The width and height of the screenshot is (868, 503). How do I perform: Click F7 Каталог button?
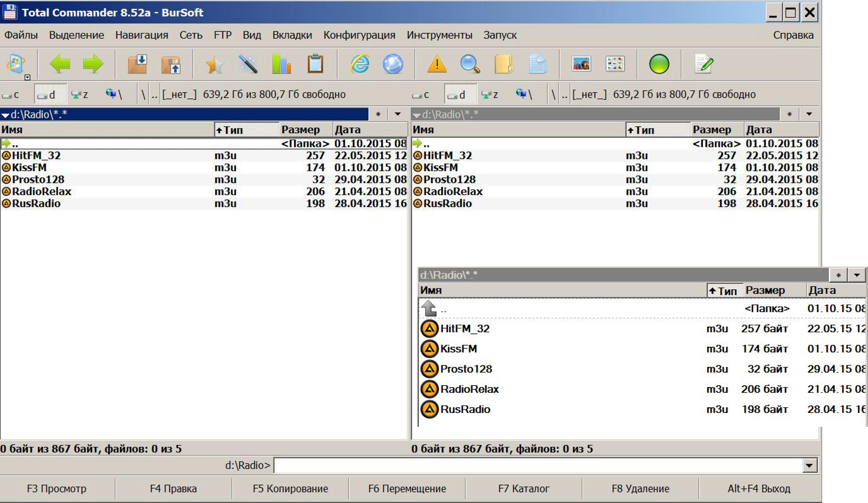[x=524, y=488]
